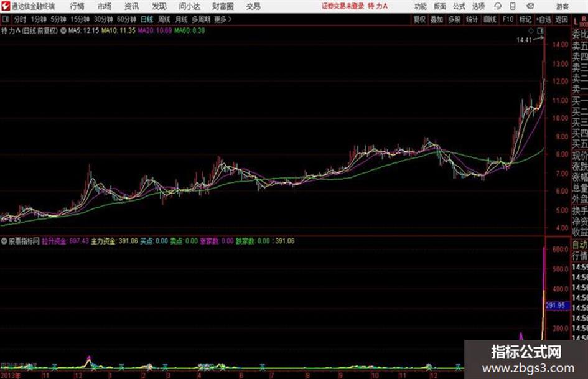This screenshot has height=379, width=588.
Task: Click the 14.41 high price label
Action: click(x=524, y=40)
